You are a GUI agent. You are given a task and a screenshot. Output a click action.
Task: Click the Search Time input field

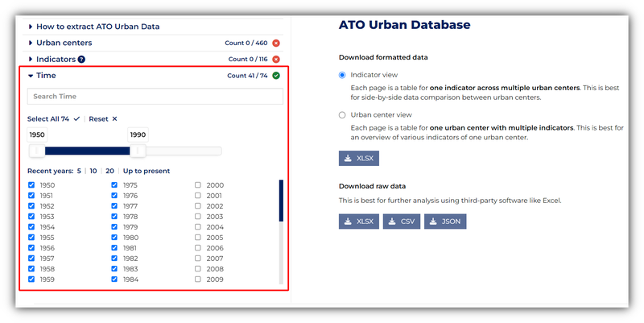(x=155, y=97)
